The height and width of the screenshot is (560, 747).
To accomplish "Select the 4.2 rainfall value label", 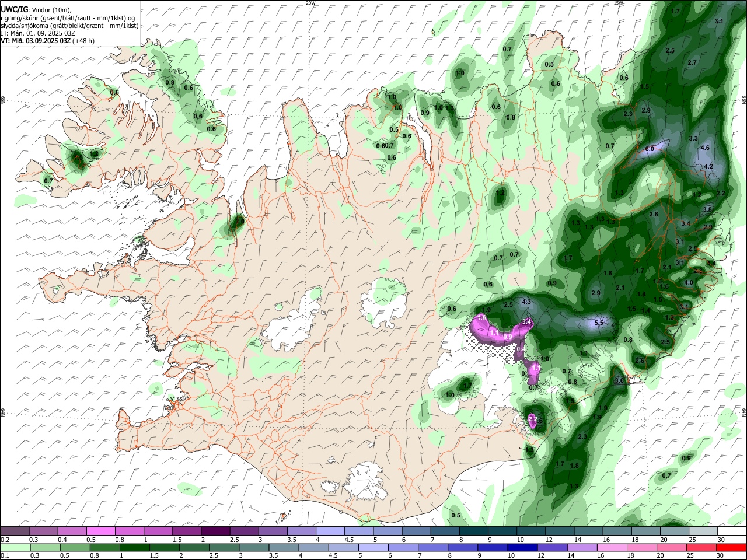I will point(708,166).
